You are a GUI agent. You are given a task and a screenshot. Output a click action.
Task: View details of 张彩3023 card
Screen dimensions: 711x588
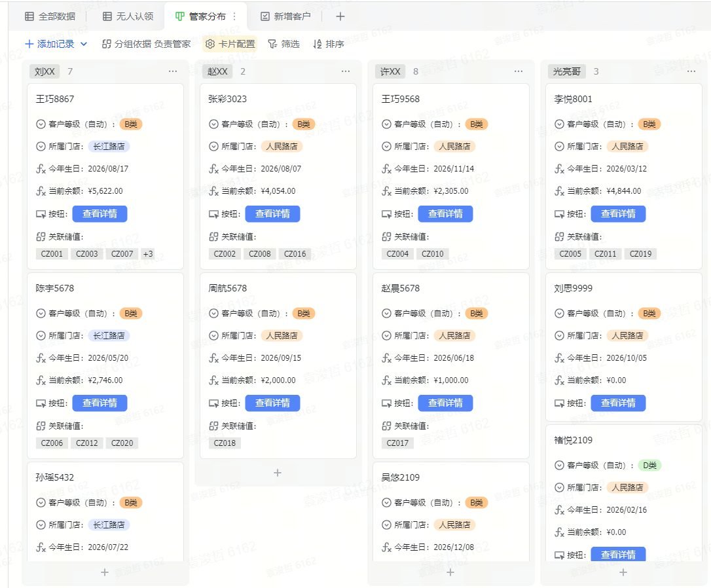pos(272,213)
